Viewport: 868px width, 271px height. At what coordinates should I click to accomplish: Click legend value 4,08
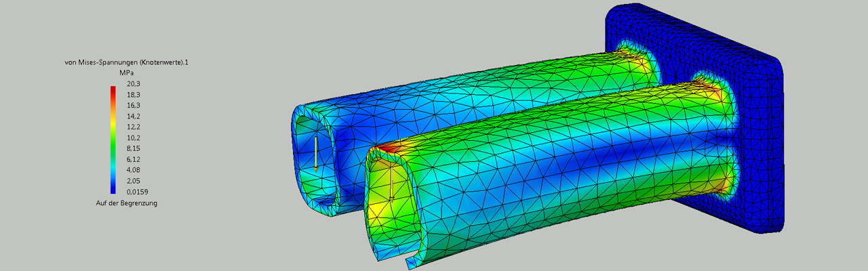pyautogui.click(x=133, y=170)
